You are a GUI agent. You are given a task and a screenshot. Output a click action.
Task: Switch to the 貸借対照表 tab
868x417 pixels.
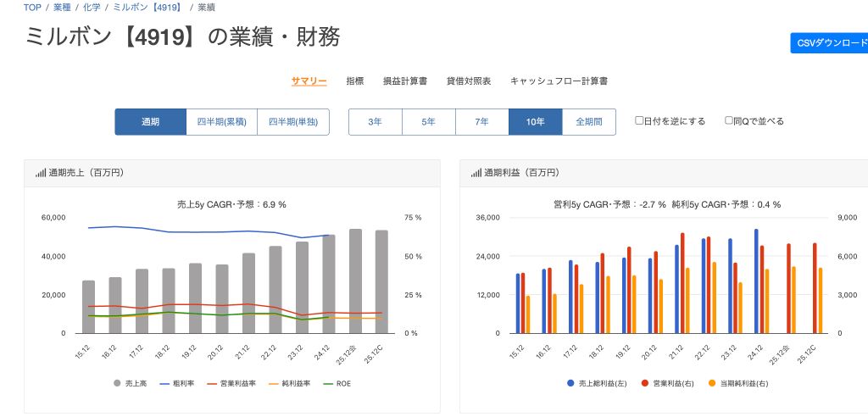(x=469, y=81)
